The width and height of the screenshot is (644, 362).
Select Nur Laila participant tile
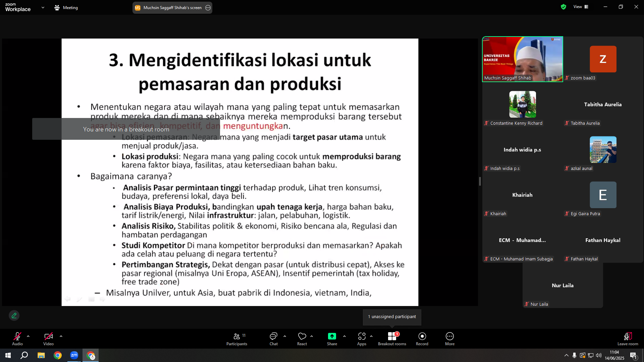pyautogui.click(x=563, y=285)
